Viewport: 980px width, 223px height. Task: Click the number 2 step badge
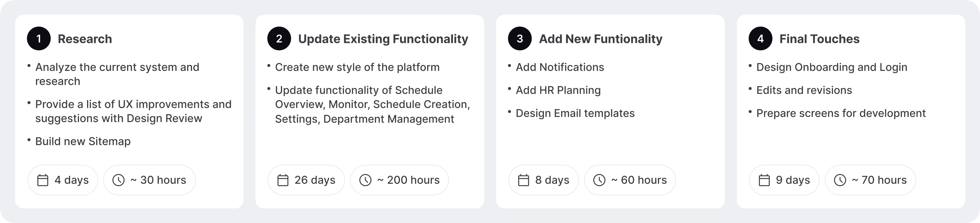tap(279, 39)
